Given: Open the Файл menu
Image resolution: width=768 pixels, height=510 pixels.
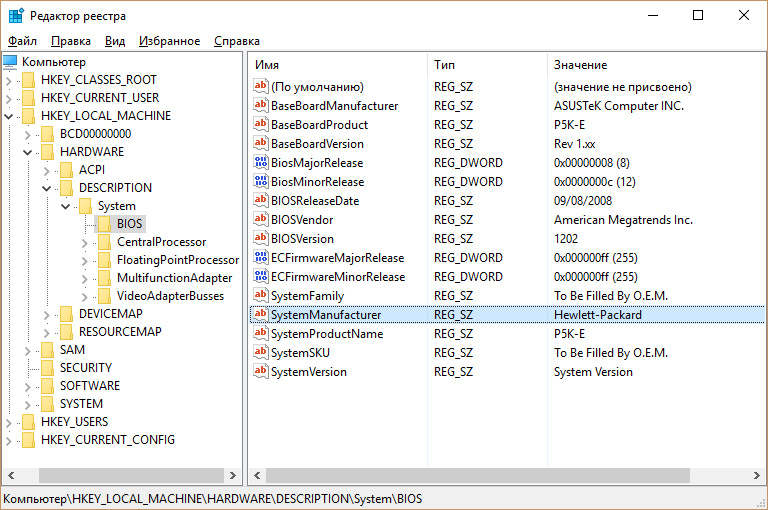Looking at the screenshot, I should pyautogui.click(x=22, y=41).
